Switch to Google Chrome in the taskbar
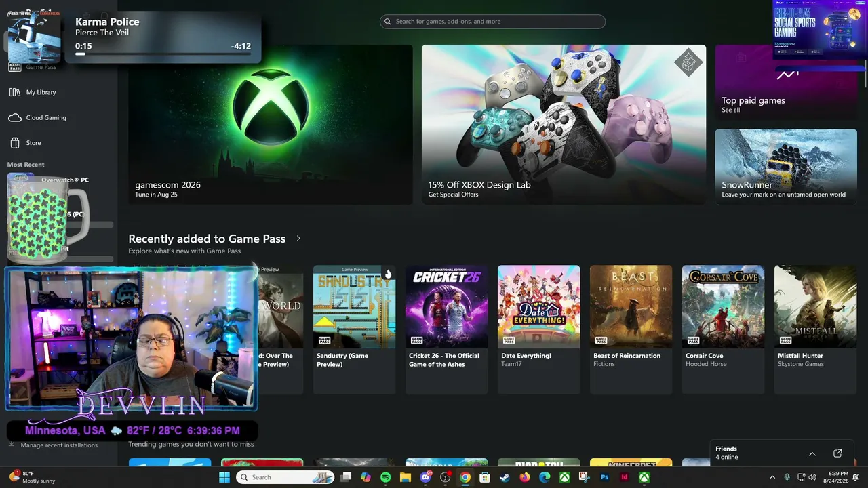 [x=465, y=477]
